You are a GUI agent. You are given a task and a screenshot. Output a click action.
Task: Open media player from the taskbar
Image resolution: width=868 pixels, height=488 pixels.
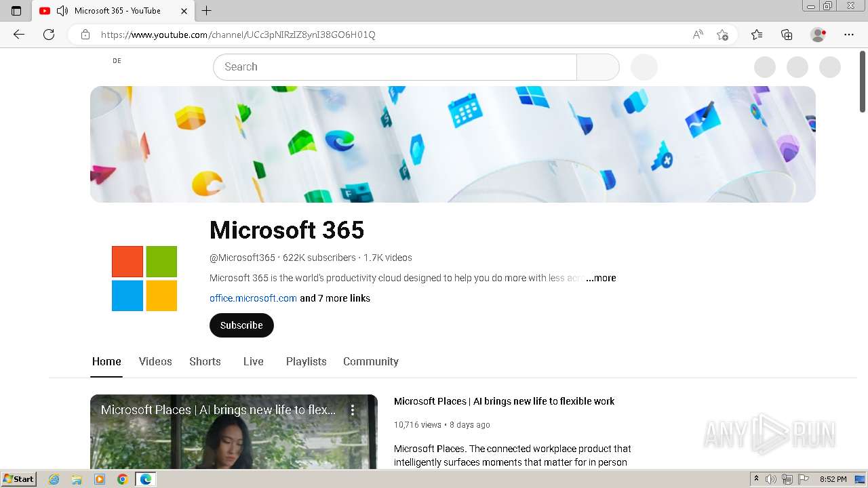pyautogui.click(x=100, y=479)
